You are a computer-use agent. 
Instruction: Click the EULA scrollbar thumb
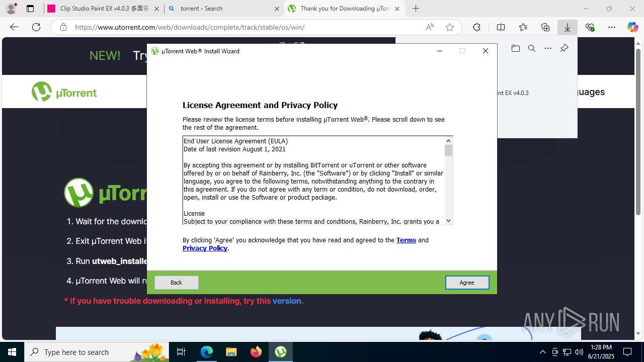449,150
